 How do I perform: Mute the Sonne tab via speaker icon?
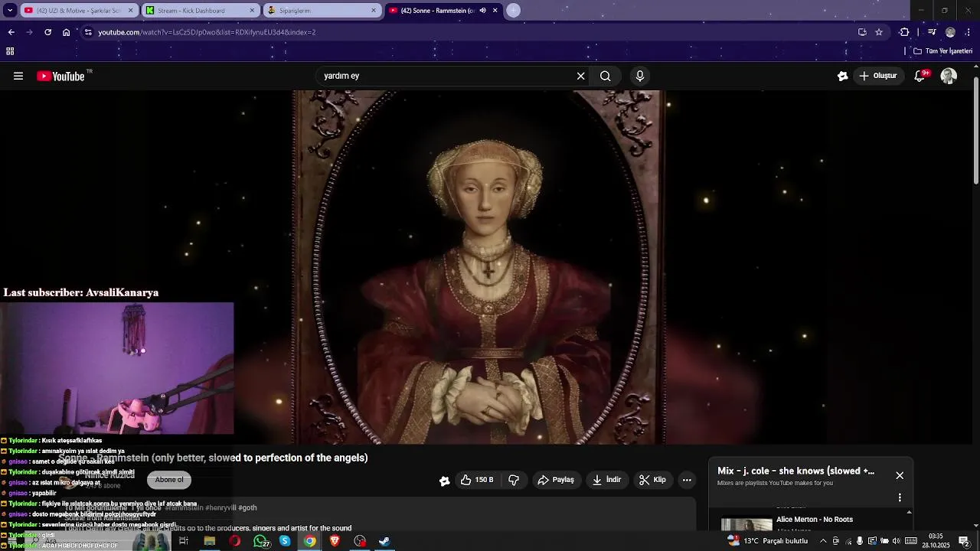[482, 11]
